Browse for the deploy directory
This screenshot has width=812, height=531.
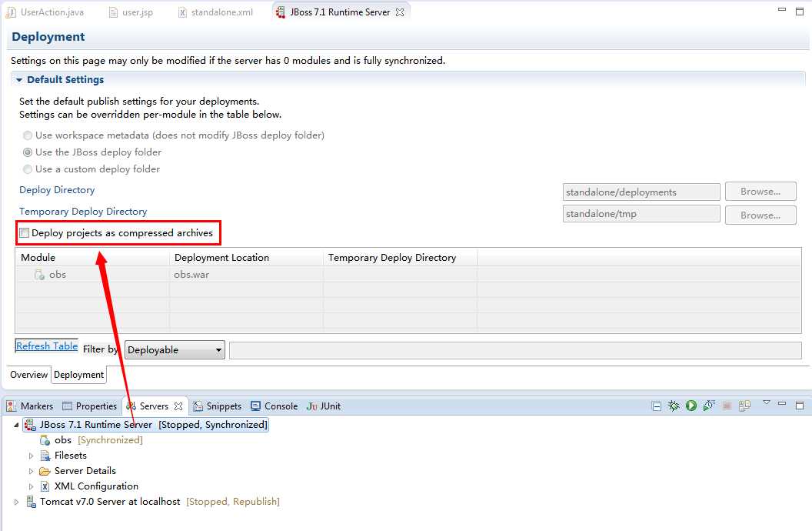pyautogui.click(x=760, y=191)
